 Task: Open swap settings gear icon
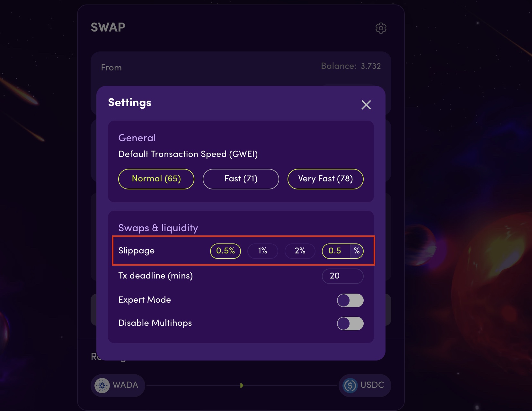pyautogui.click(x=381, y=28)
